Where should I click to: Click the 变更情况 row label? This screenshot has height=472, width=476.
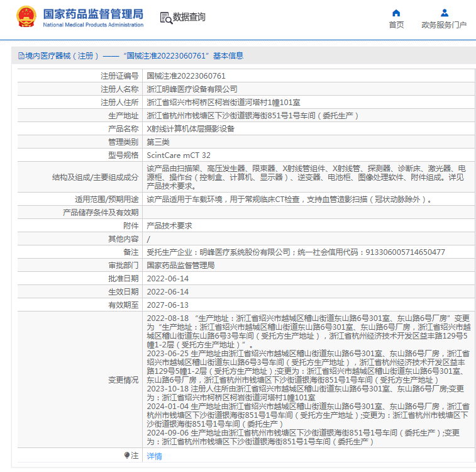(x=123, y=380)
